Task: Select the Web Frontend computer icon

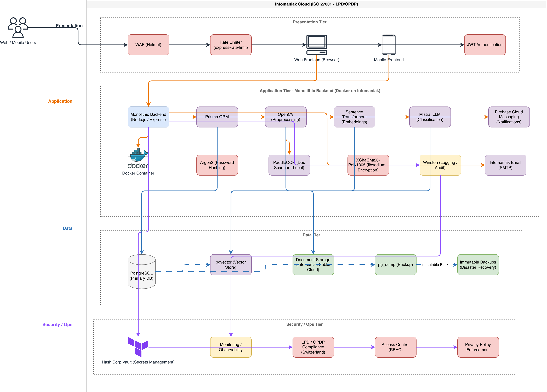Action: click(317, 45)
